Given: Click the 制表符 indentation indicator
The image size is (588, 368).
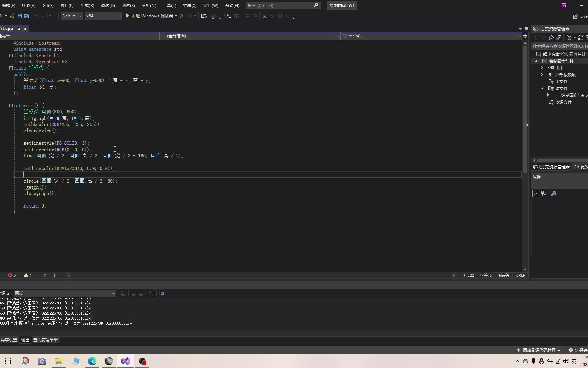Looking at the screenshot, I should 504,275.
